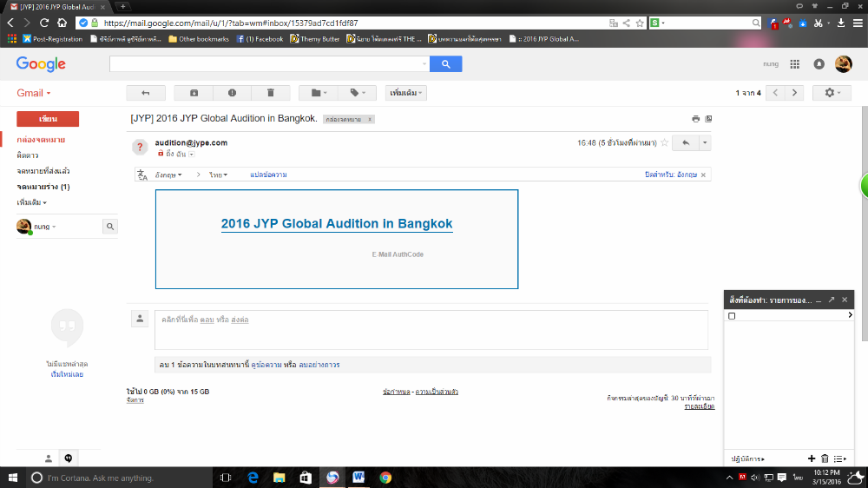
Task: Open the เพิ่มเติม (More) toolbar dropdown
Action: [405, 93]
